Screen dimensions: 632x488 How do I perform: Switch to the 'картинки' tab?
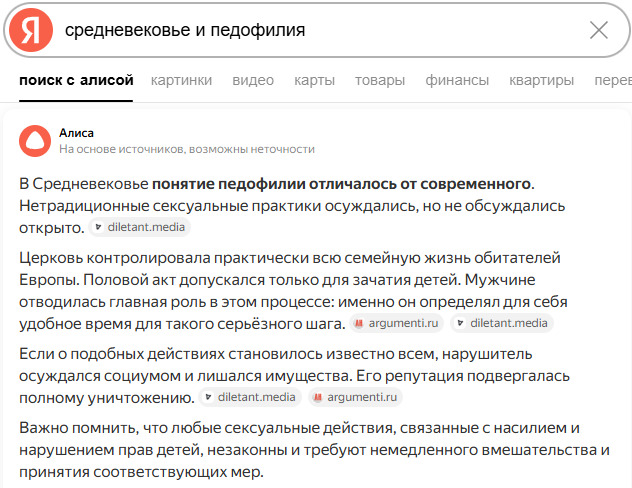click(x=181, y=80)
